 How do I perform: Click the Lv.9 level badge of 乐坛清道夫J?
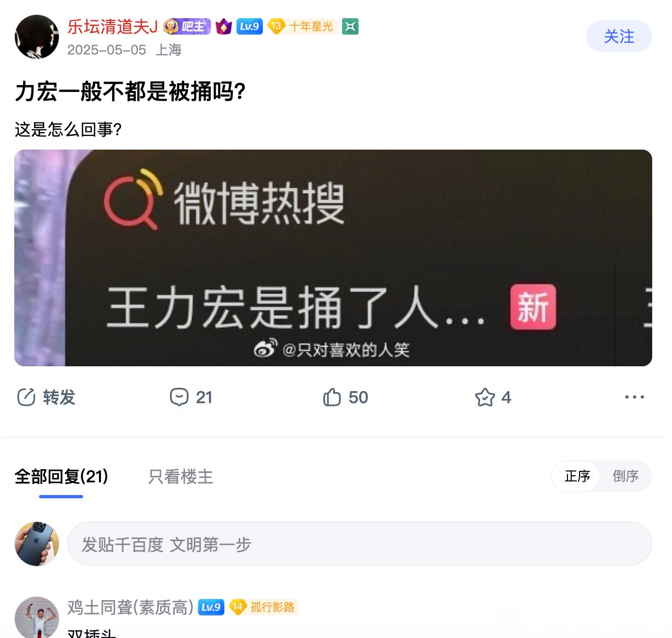tap(249, 26)
